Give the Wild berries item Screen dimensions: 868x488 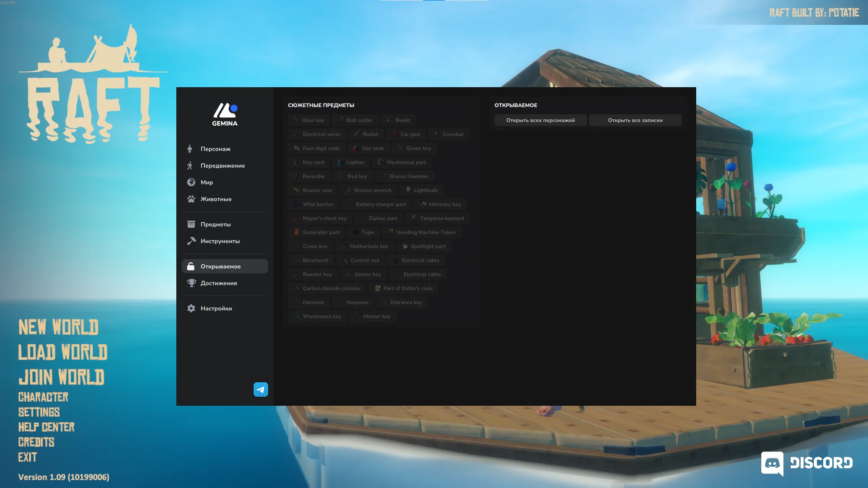coord(313,204)
